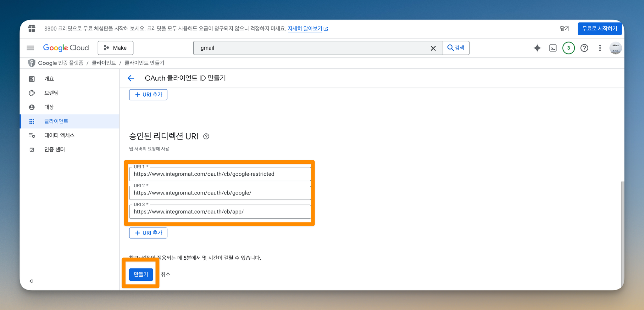Go to 클라이언트 breadcrumb link
644x310 pixels.
click(104, 63)
